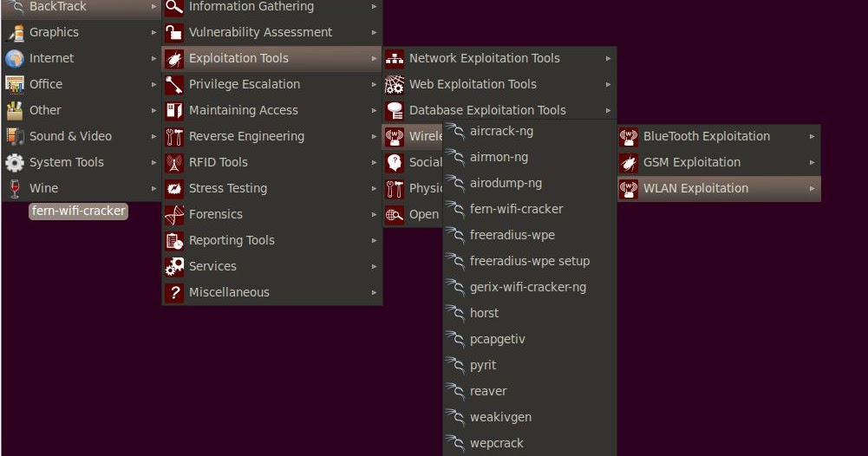Image resolution: width=868 pixels, height=456 pixels.
Task: Click the Services gears icon
Action: pos(174,266)
